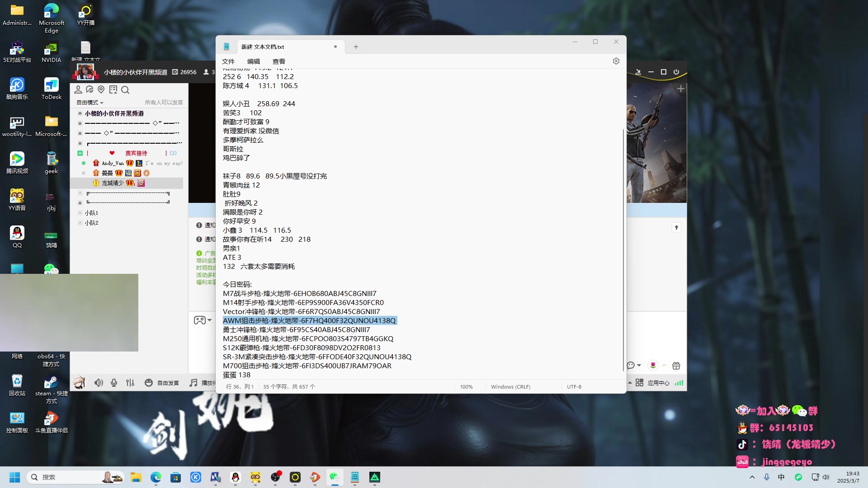Viewport: 868px width, 488px height.
Task: Open the 文件 menu in Notepad
Action: (x=228, y=61)
